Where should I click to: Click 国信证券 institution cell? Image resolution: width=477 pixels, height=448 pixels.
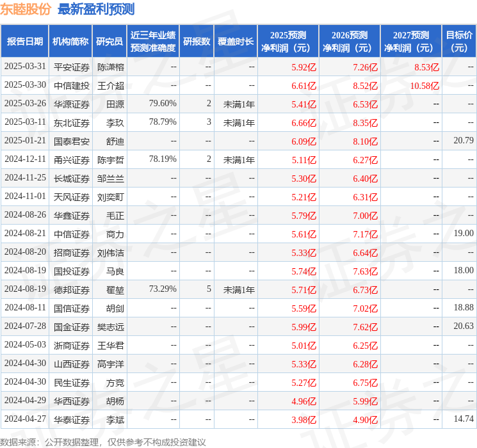point(72,308)
